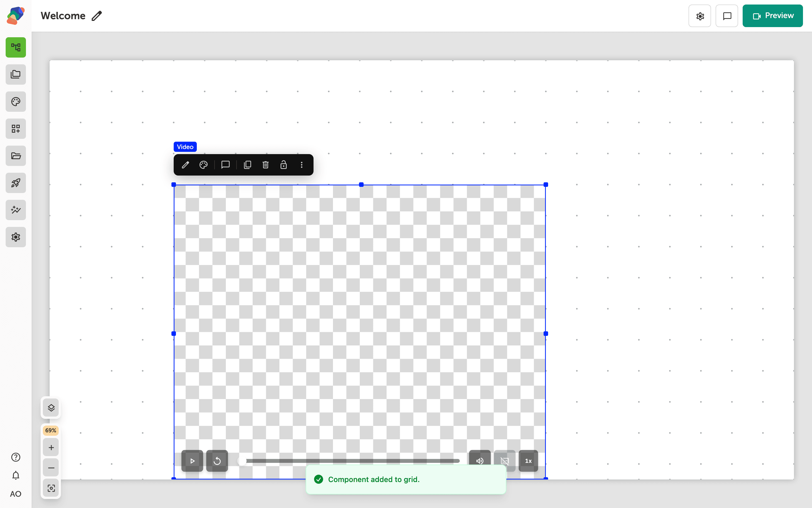
Task: Click the 69% zoom level indicator
Action: [x=51, y=430]
